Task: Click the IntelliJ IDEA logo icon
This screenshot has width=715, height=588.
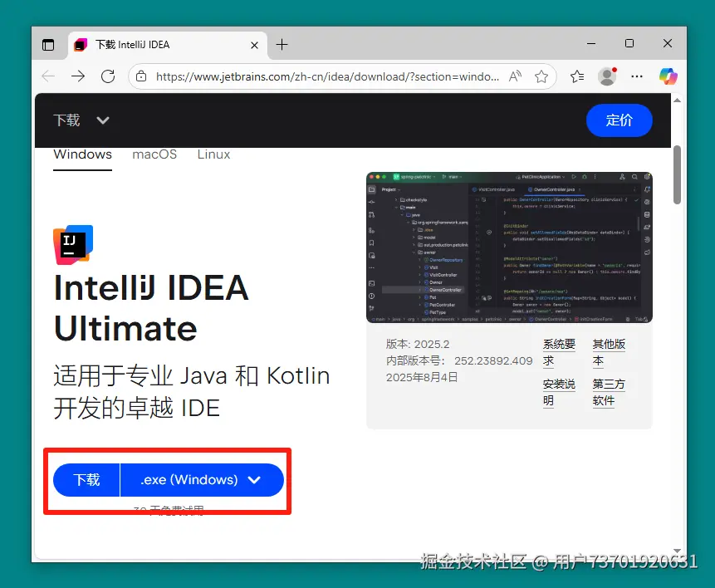Action: point(73,245)
